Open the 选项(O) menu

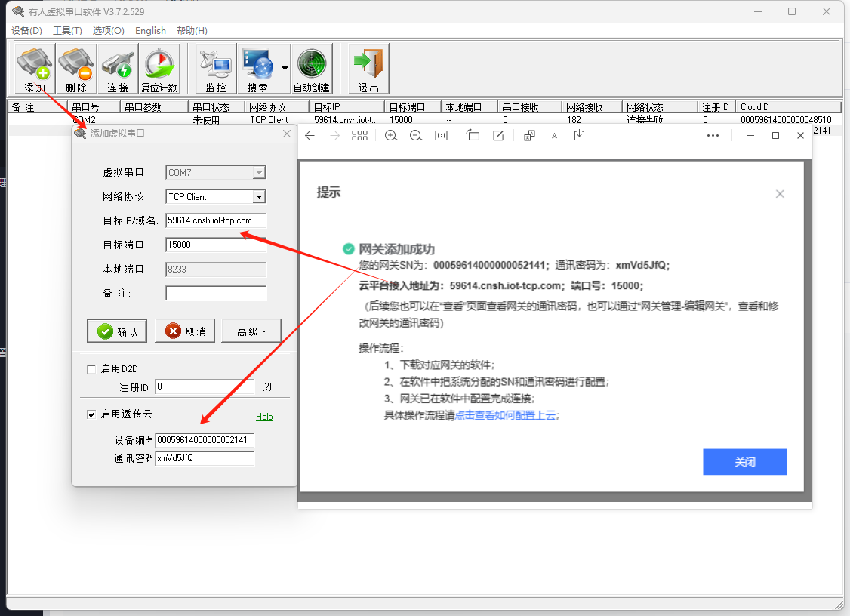[108, 31]
